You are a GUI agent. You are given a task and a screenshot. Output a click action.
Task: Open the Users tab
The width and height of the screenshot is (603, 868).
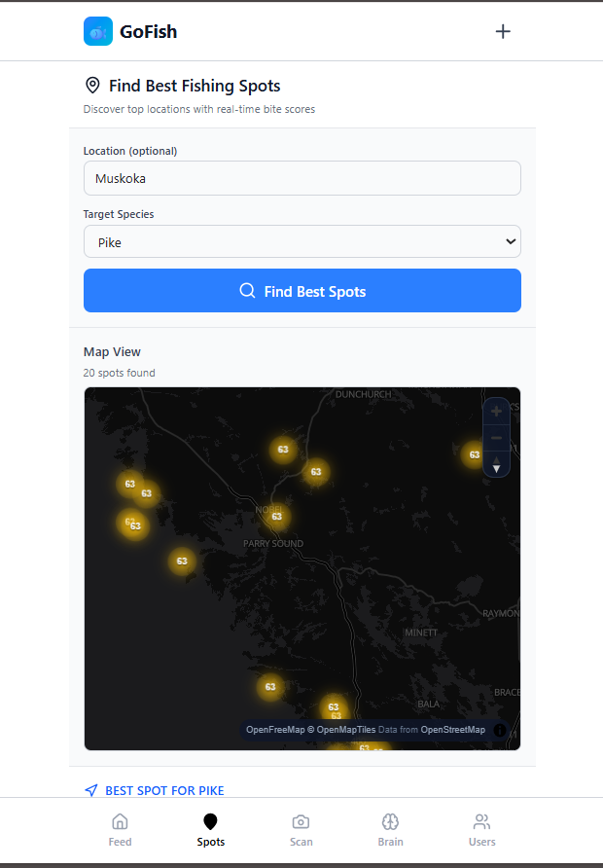(481, 830)
